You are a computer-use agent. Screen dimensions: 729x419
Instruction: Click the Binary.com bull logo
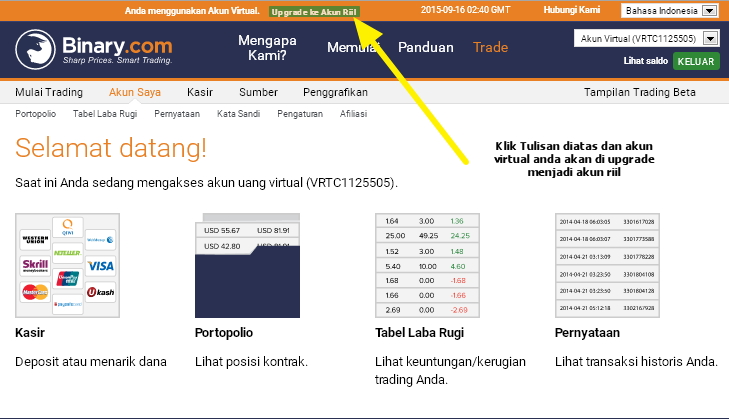pos(35,50)
